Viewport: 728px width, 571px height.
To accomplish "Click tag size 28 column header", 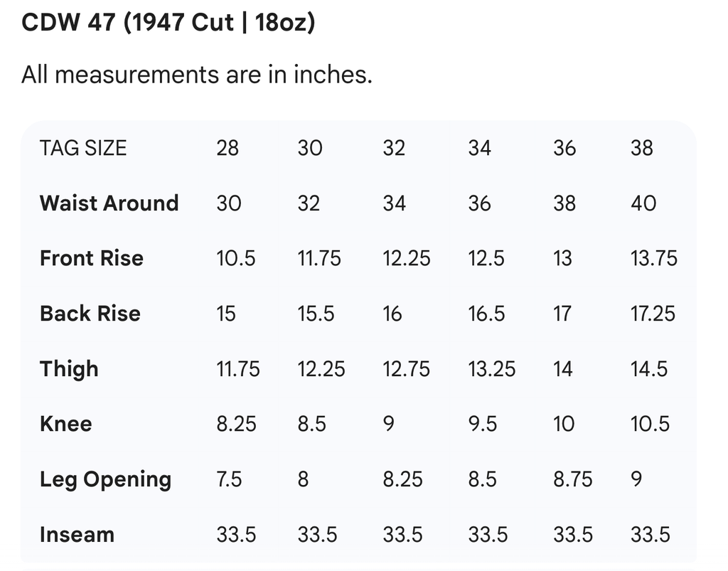I will pyautogui.click(x=227, y=148).
